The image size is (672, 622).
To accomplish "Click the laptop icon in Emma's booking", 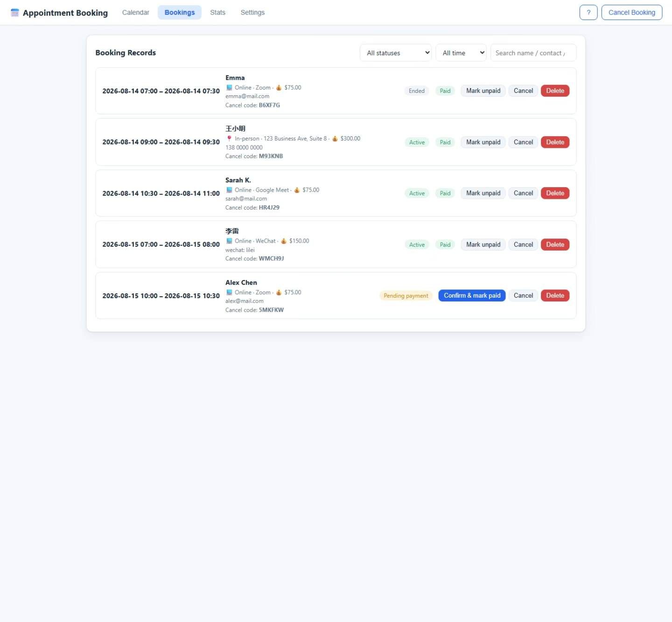I will (x=229, y=87).
